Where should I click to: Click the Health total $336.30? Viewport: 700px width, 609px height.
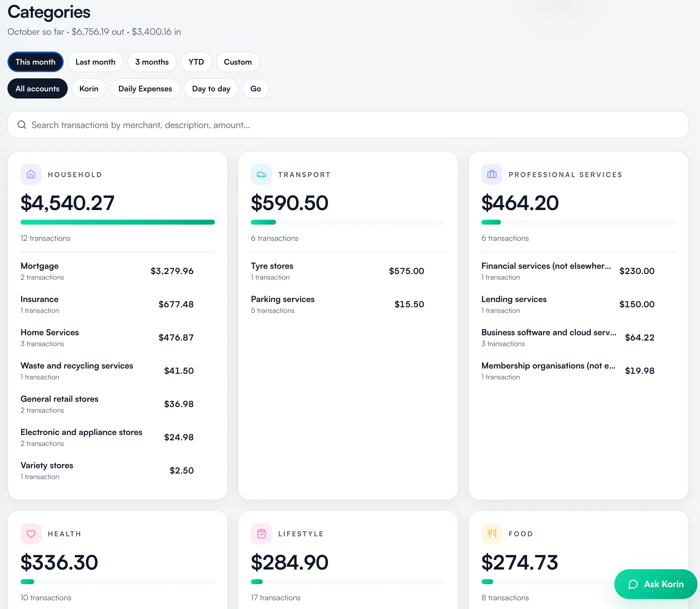coord(59,562)
